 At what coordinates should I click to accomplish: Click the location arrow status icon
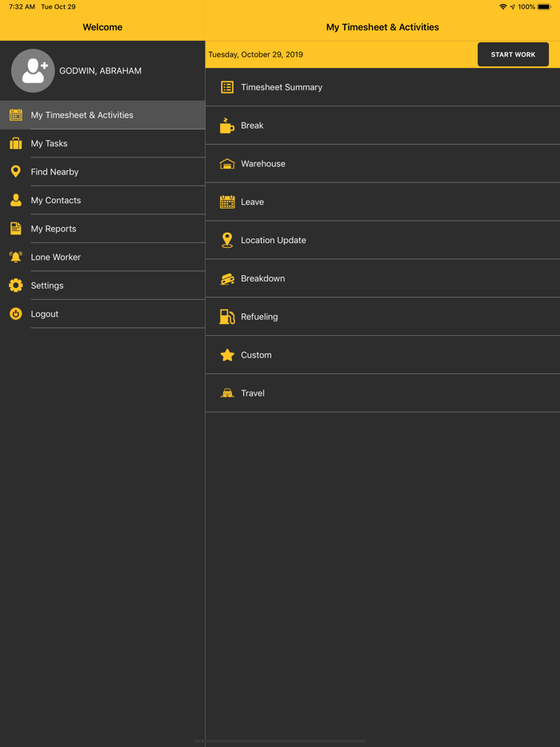tap(512, 6)
